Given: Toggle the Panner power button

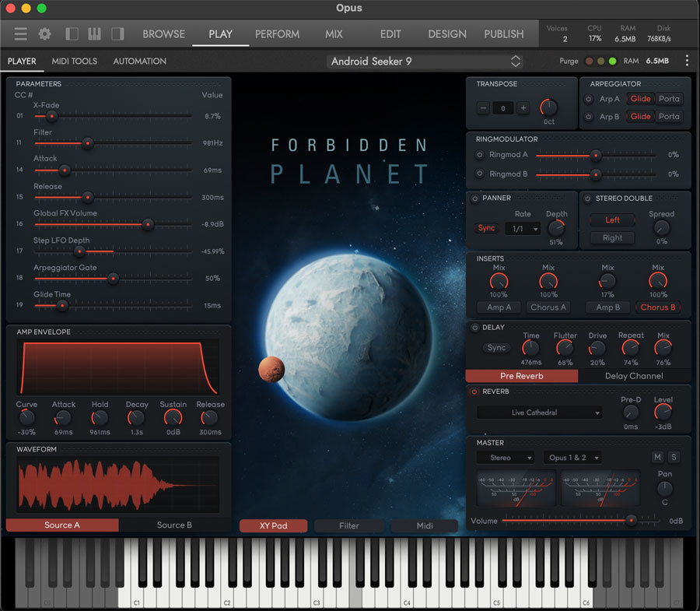Looking at the screenshot, I should click(x=475, y=198).
